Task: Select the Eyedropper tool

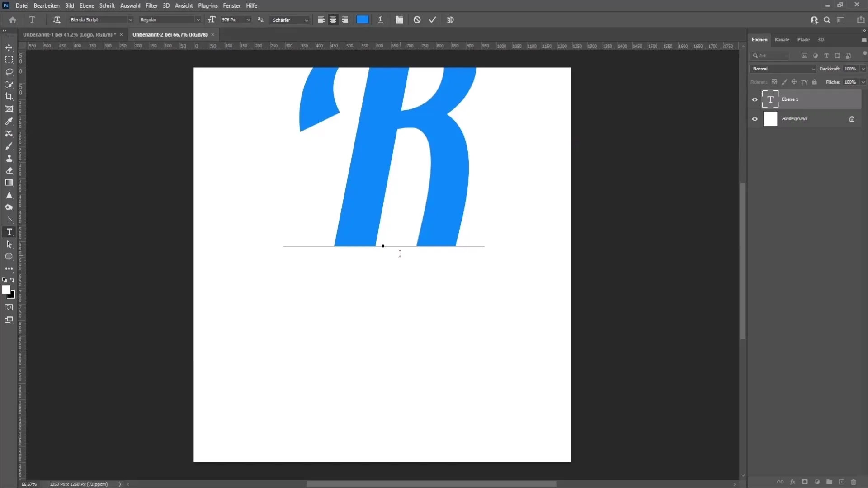Action: 9,121
